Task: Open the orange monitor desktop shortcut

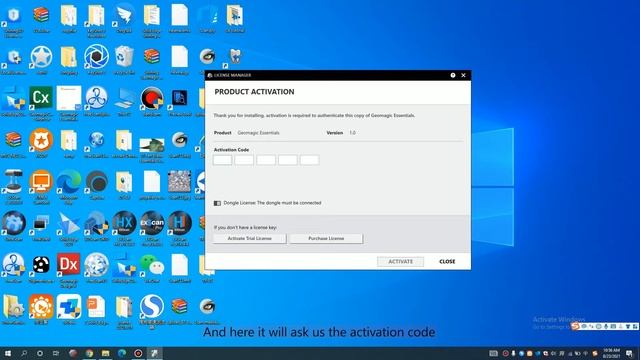Action: [x=41, y=181]
